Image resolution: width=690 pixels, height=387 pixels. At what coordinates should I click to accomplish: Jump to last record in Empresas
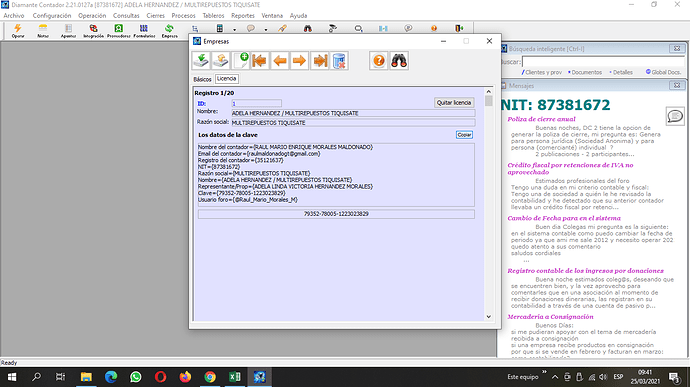pyautogui.click(x=319, y=61)
